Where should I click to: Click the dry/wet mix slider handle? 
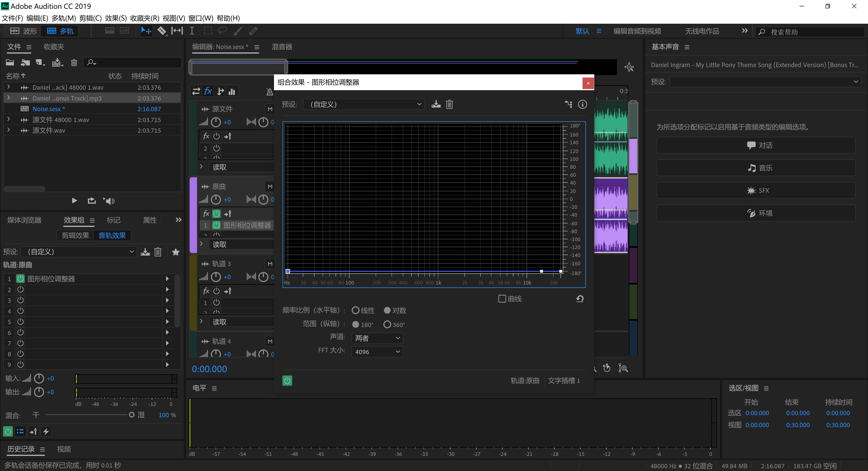pyautogui.click(x=132, y=415)
